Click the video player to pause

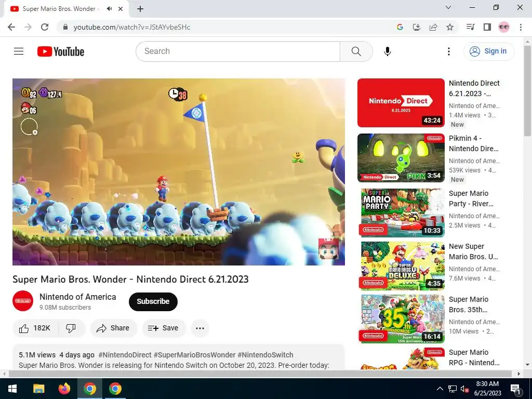pyautogui.click(x=179, y=171)
